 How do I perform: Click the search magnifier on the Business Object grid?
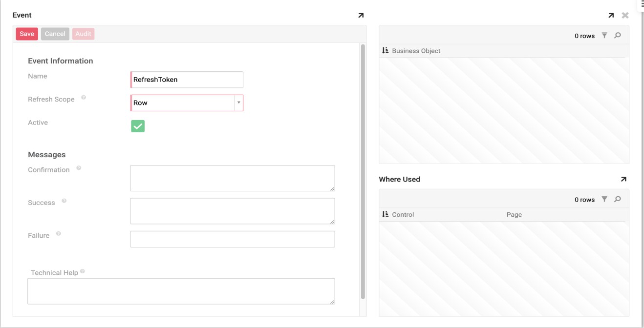tap(617, 35)
